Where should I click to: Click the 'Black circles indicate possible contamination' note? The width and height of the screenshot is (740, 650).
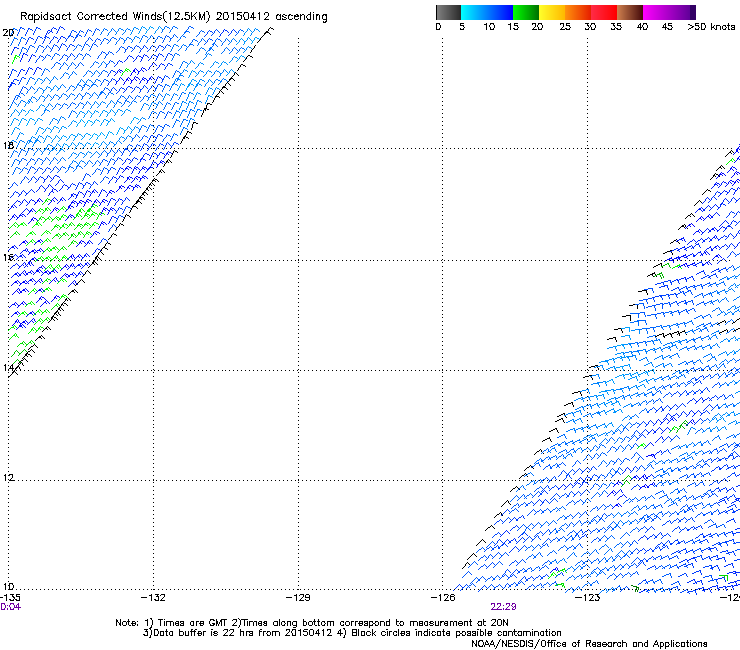(x=456, y=633)
